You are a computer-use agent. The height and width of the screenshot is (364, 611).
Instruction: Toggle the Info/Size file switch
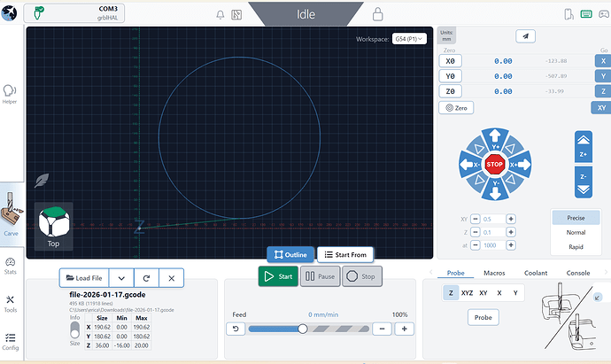74,331
